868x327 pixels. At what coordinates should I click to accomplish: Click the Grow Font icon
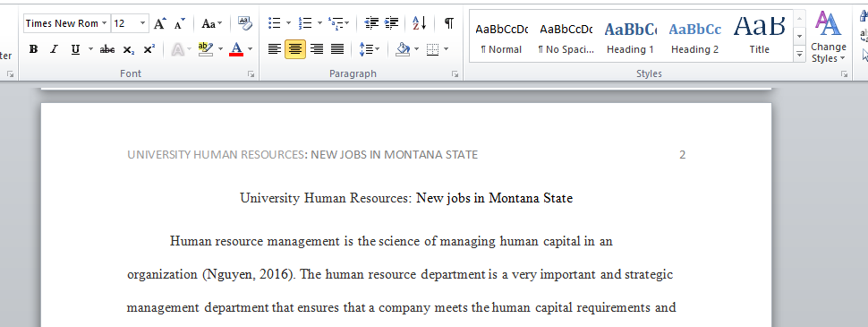click(159, 23)
